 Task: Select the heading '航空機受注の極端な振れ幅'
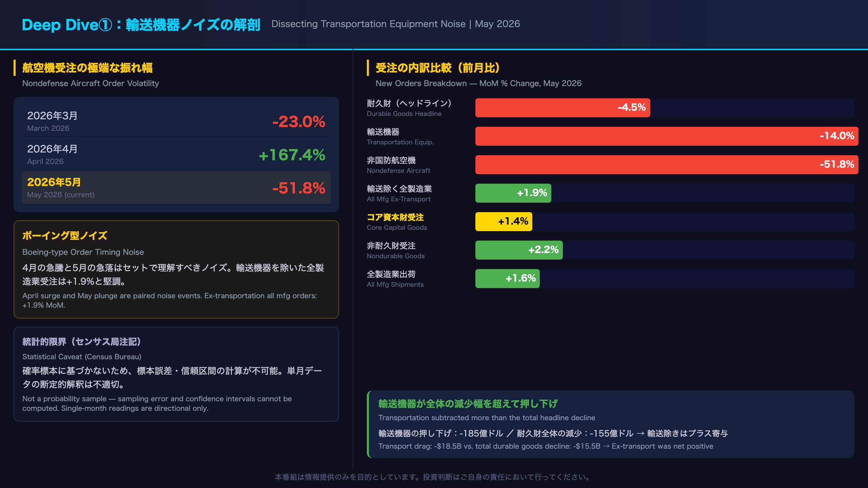pos(87,68)
